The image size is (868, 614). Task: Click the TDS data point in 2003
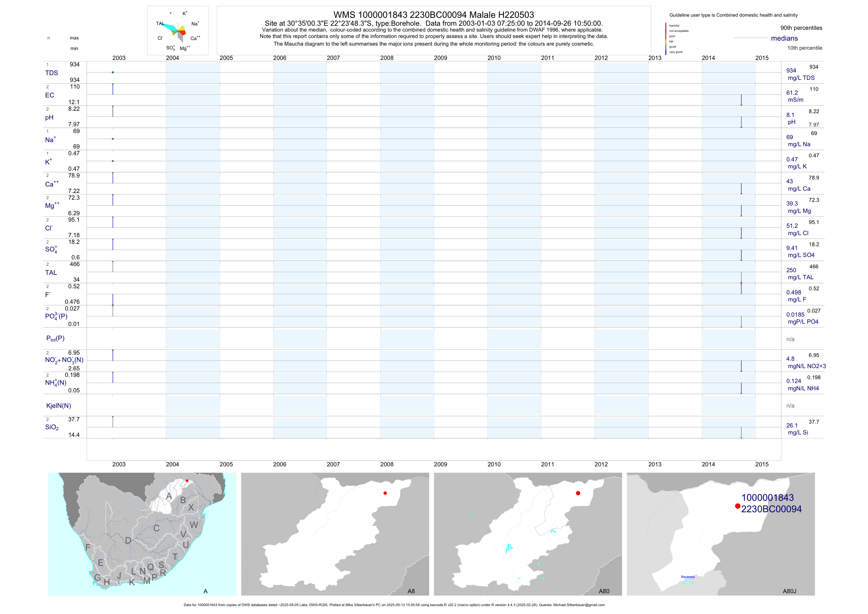[x=113, y=72]
